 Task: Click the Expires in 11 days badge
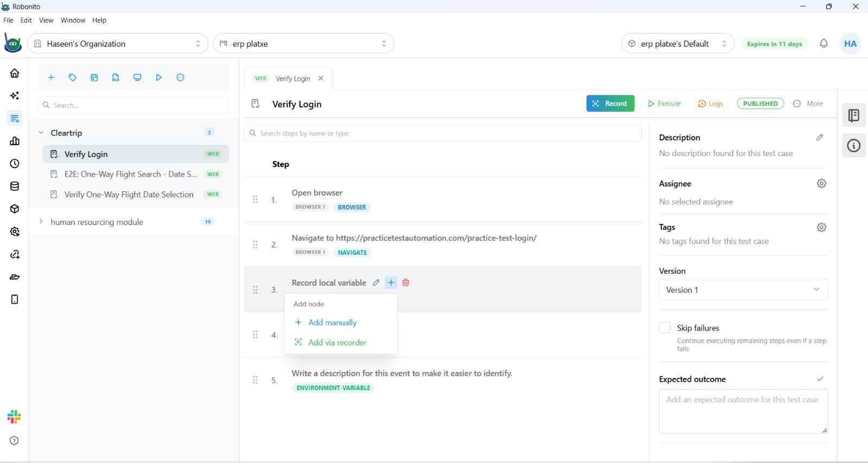click(774, 44)
